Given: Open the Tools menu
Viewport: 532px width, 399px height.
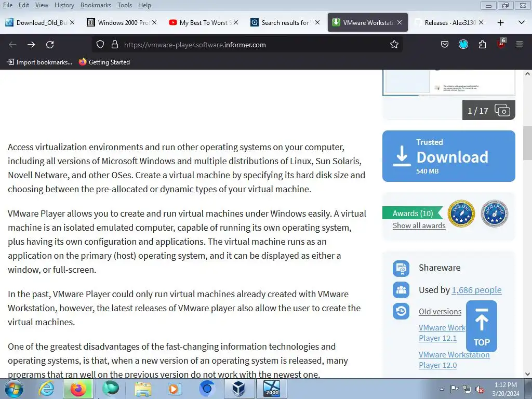Looking at the screenshot, I should pos(125,5).
